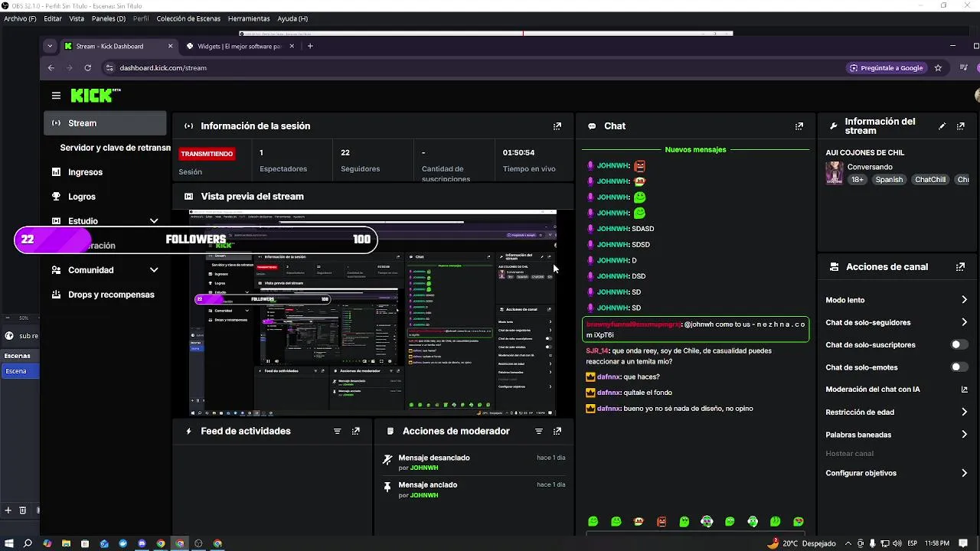Screen dimensions: 980x551
Task: Insert the red angry block emote
Action: [661, 522]
